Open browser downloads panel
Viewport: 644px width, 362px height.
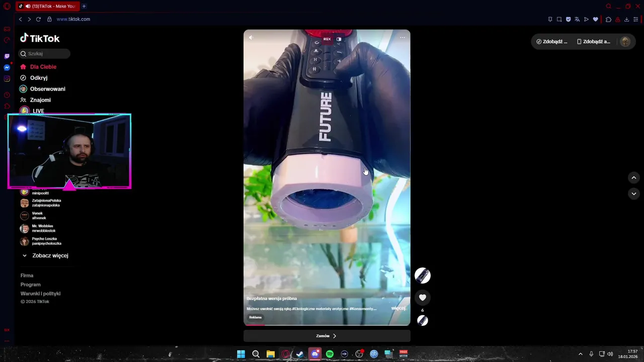[x=626, y=19]
